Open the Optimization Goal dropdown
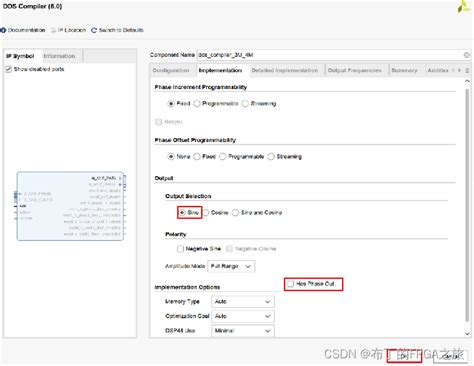This screenshot has width=474, height=366. click(x=243, y=316)
